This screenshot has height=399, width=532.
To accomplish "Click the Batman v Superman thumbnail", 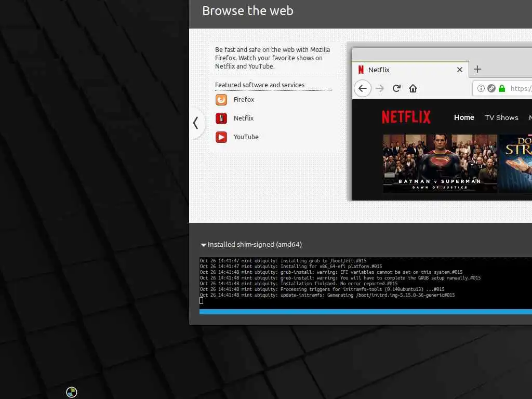I will [440, 164].
